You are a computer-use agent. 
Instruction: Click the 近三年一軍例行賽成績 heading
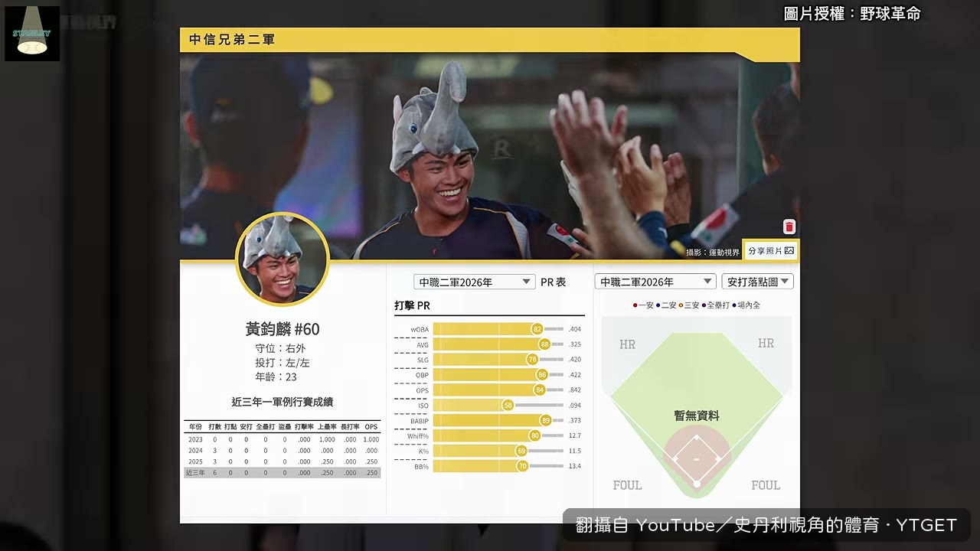click(283, 402)
